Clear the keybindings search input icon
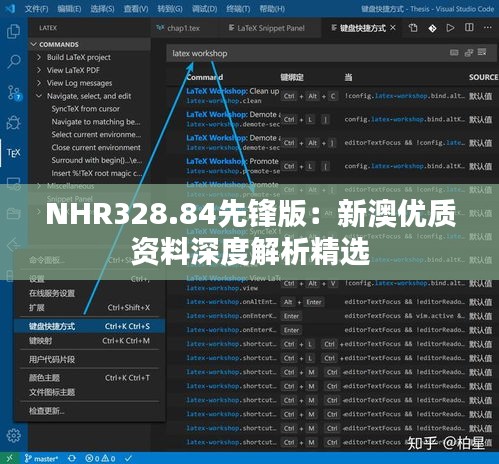The width and height of the screenshot is (499, 464). pyautogui.click(x=482, y=52)
